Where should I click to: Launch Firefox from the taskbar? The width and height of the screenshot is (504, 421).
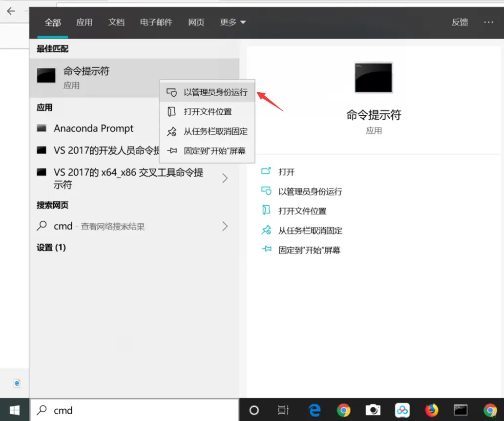click(431, 410)
